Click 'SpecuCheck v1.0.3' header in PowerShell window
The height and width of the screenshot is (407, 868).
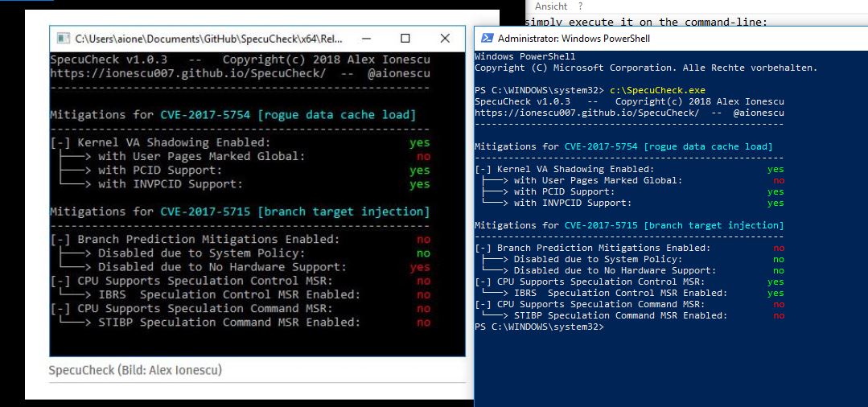point(522,101)
